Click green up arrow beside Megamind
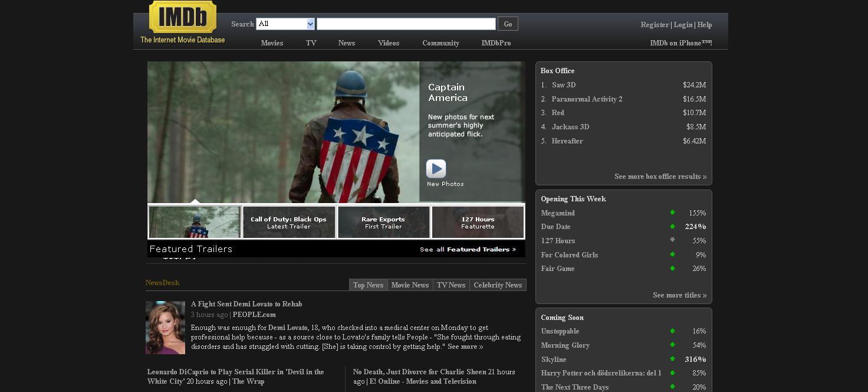Image resolution: width=868 pixels, height=392 pixels. click(x=672, y=213)
